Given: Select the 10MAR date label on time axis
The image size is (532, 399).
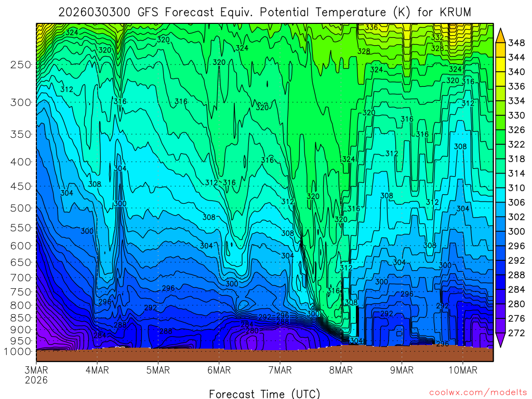Looking at the screenshot, I should pos(463,370).
